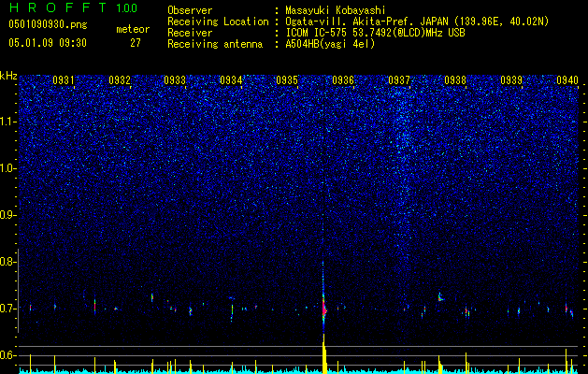Click the 0931 time marker
The height and width of the screenshot is (374, 588).
pos(63,80)
